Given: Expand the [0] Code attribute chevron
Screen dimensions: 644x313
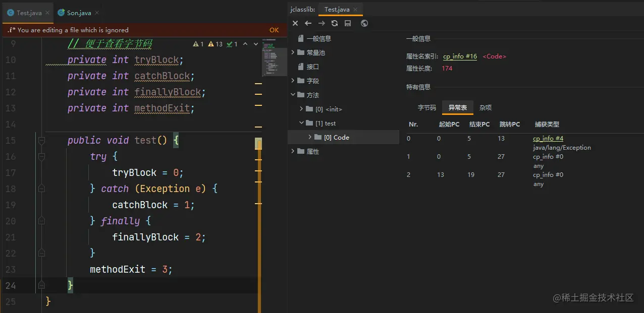Looking at the screenshot, I should pyautogui.click(x=310, y=137).
